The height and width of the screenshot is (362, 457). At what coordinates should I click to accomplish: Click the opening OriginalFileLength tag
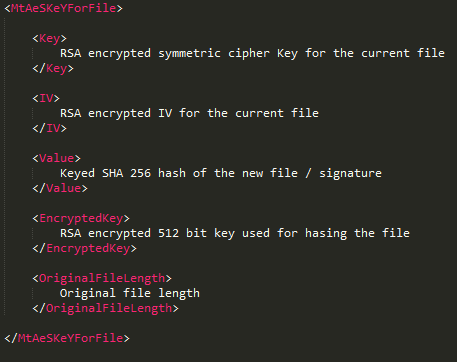click(102, 278)
